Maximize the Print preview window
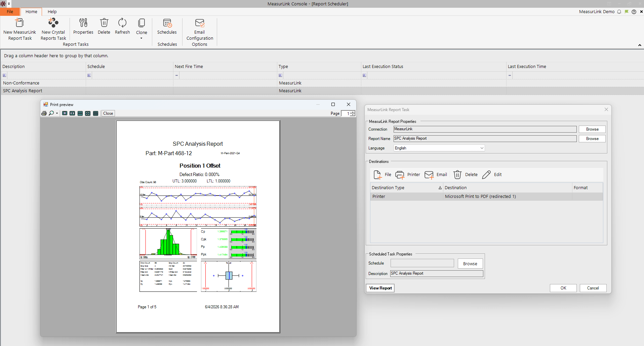 [333, 104]
